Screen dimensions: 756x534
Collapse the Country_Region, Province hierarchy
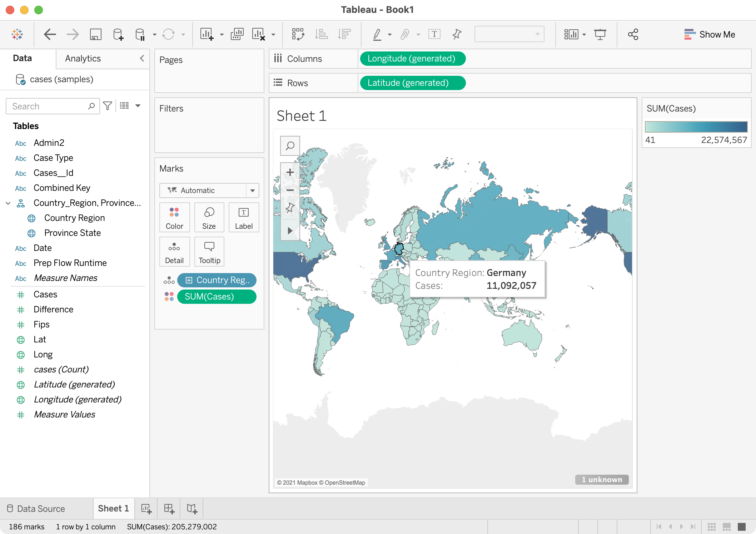click(8, 203)
